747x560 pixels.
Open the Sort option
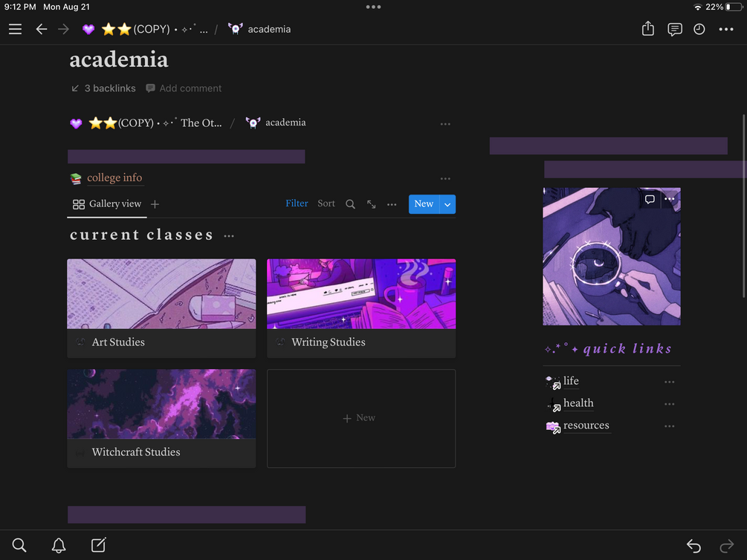[326, 204]
